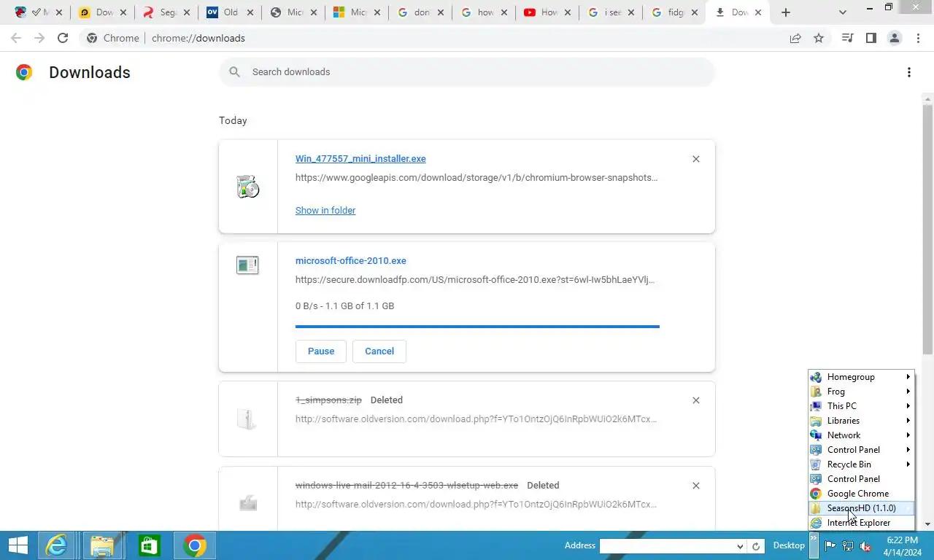Click the share page icon in address bar
Image resolution: width=934 pixels, height=560 pixels.
795,38
